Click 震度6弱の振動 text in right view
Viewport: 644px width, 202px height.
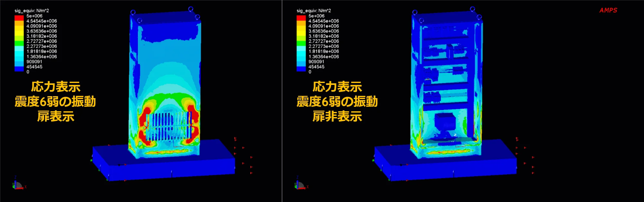click(x=337, y=101)
